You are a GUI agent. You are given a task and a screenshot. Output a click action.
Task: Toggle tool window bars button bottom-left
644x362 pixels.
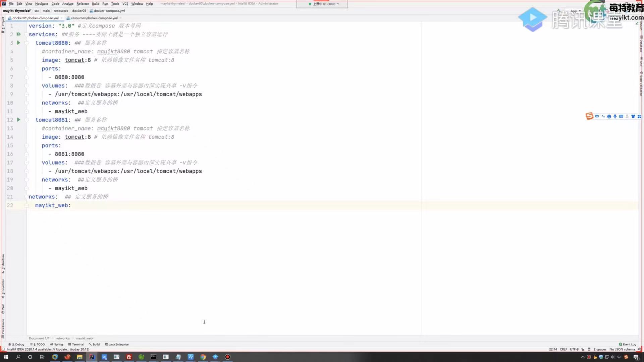pyautogui.click(x=3, y=349)
